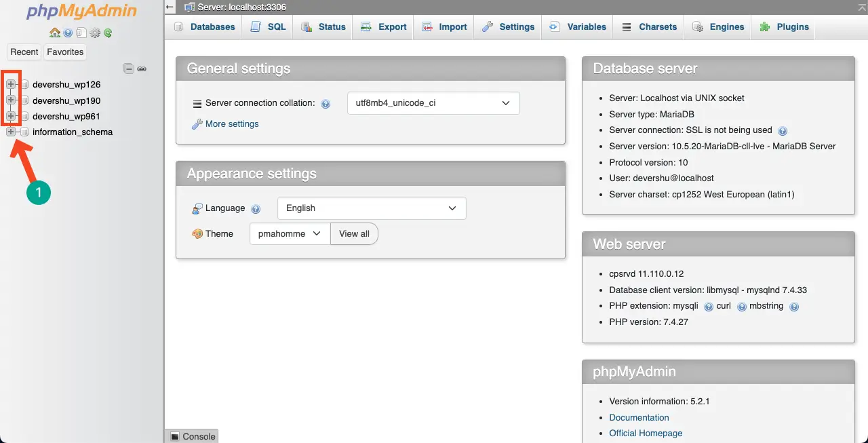Open the Import tab

[x=443, y=27]
